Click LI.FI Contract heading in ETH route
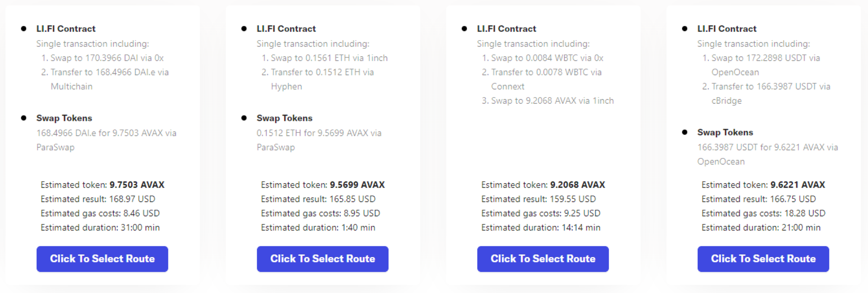The height and width of the screenshot is (293, 868). pyautogui.click(x=286, y=29)
